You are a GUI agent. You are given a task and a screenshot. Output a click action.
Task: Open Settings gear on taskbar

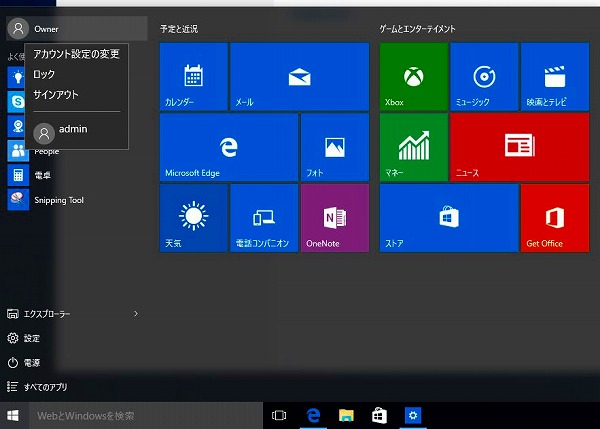tap(413, 416)
